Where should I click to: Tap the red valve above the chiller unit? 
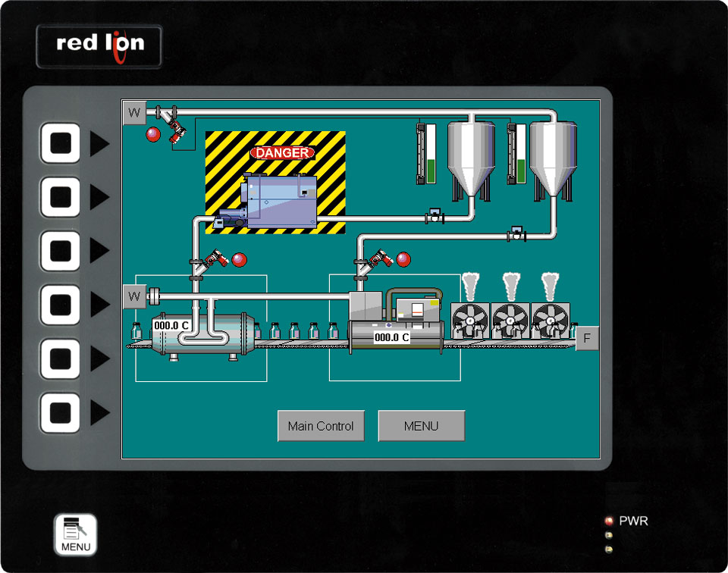pos(381,258)
